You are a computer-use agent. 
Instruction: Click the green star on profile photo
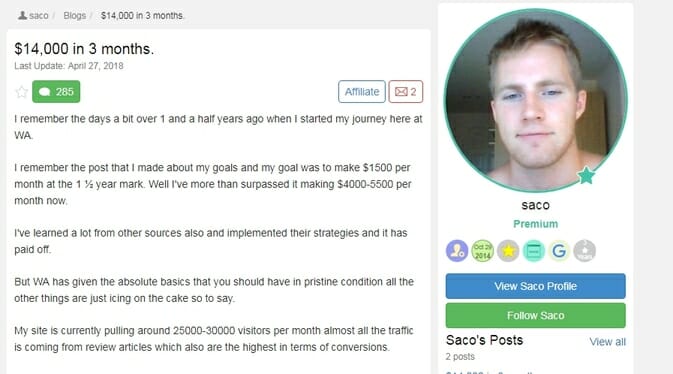(x=586, y=175)
